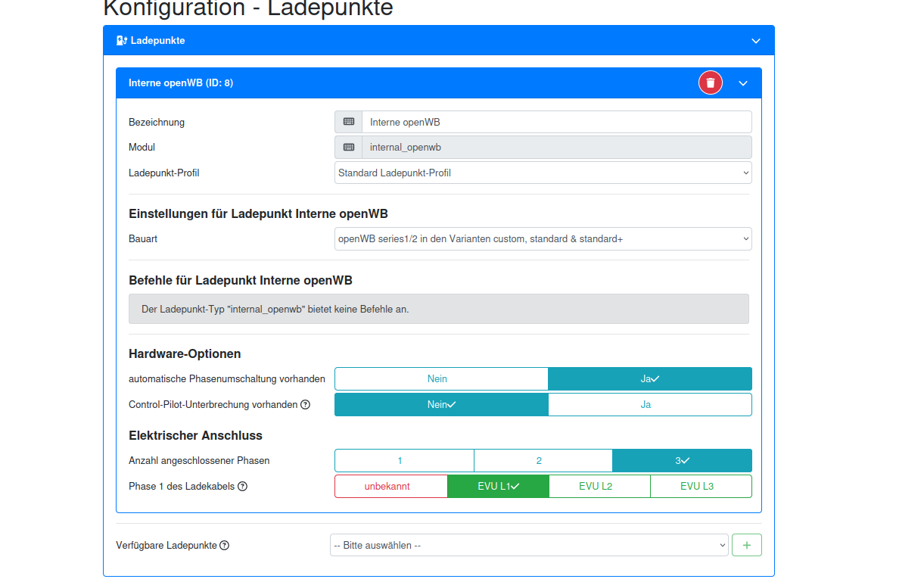Viewport: 924px width, 579px height.
Task: Open help for Phase 1 des Ladekabels
Action: pyautogui.click(x=242, y=487)
